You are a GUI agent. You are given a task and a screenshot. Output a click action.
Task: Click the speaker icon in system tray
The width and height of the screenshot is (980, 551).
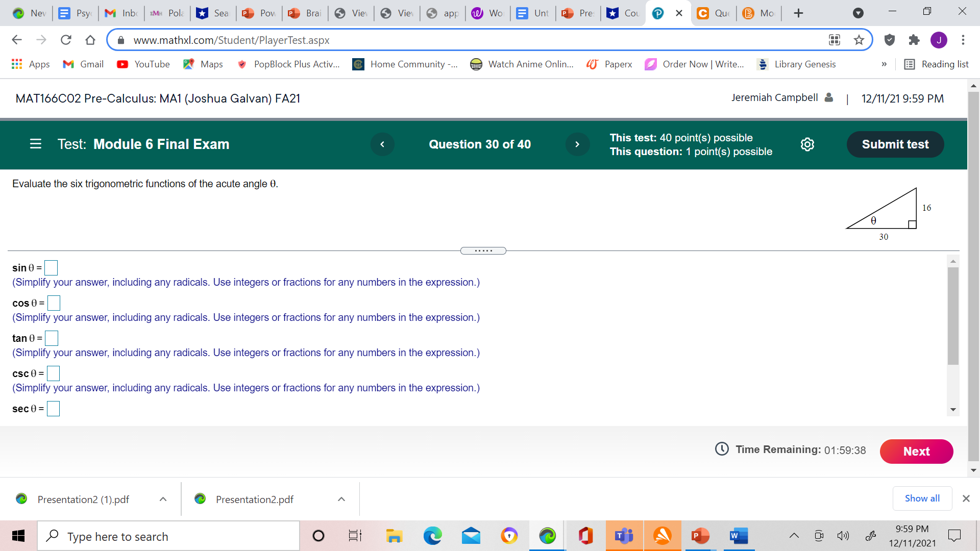point(844,536)
